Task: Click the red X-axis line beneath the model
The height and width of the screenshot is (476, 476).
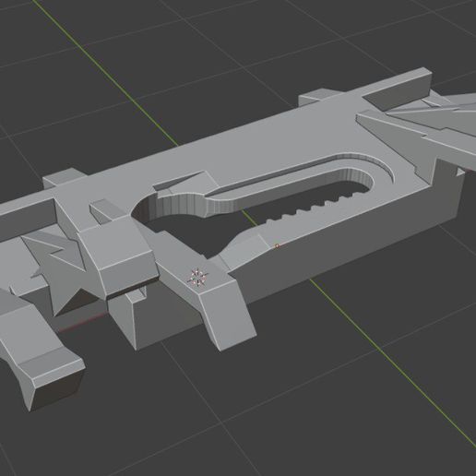Action: [x=81, y=323]
